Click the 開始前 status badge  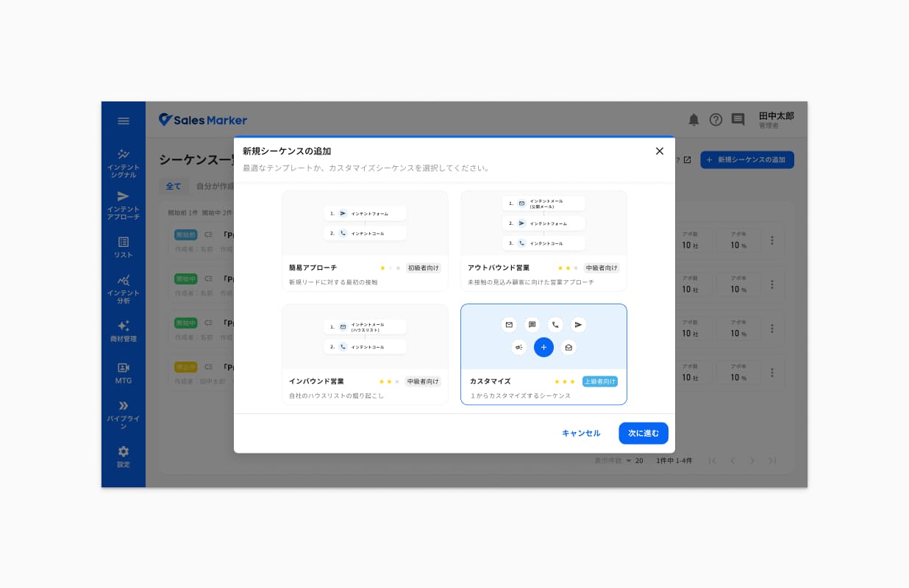pyautogui.click(x=186, y=235)
